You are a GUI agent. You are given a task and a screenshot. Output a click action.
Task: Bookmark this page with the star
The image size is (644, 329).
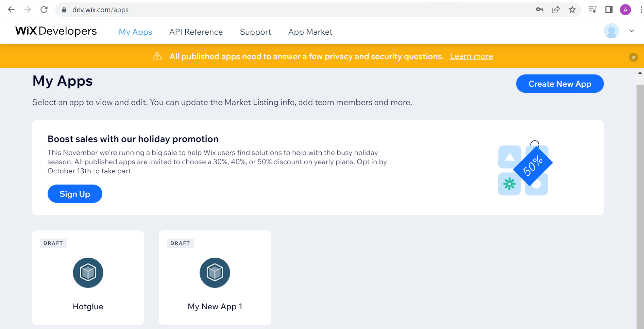pos(572,10)
